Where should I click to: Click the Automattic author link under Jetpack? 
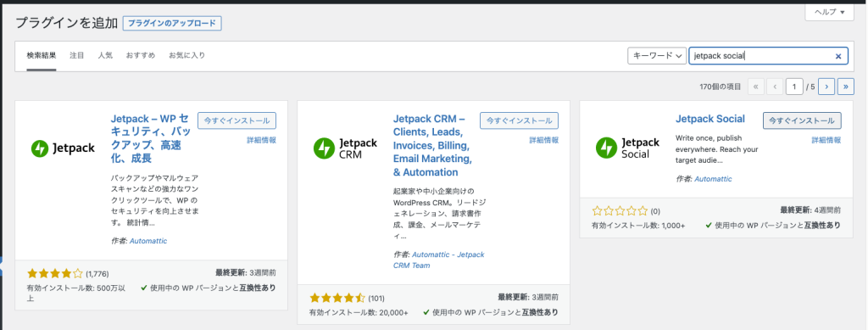pyautogui.click(x=148, y=241)
